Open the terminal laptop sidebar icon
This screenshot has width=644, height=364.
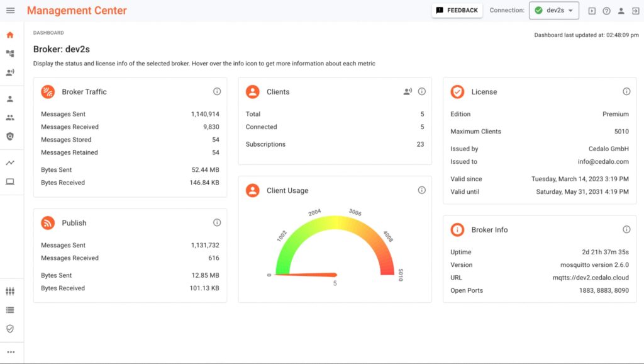10,182
